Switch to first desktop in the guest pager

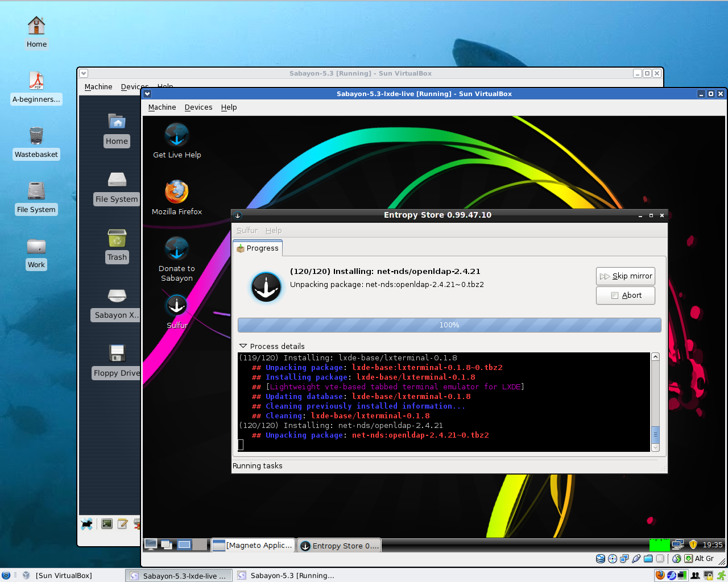184,545
